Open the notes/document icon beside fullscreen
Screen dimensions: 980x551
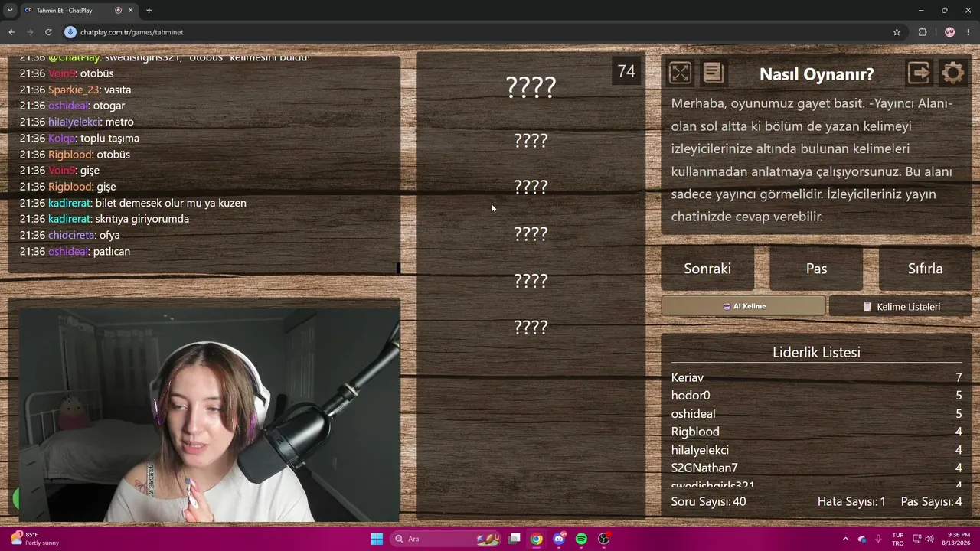pos(713,73)
